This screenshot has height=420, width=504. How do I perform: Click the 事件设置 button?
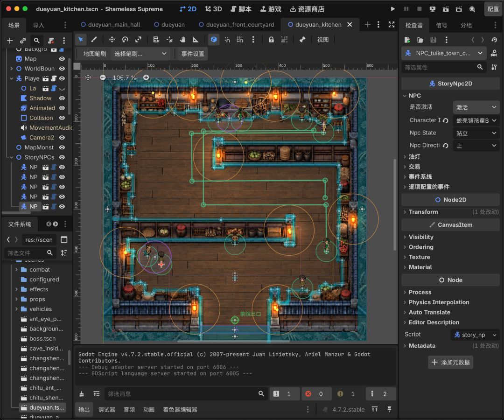193,54
